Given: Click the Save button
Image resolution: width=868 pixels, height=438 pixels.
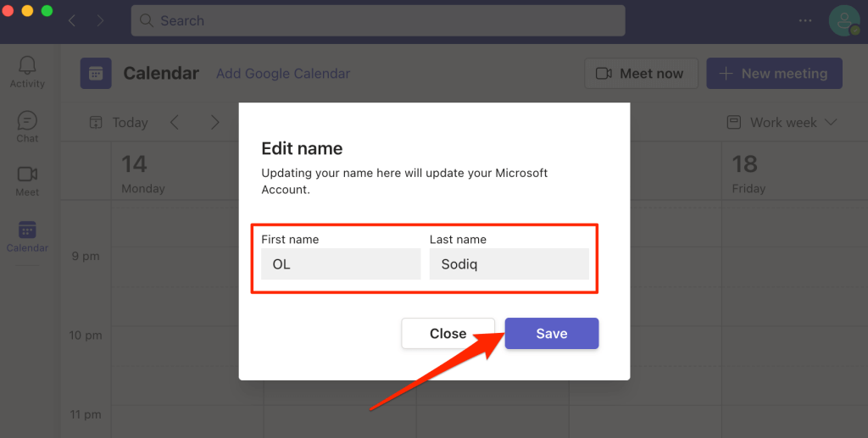Looking at the screenshot, I should click(x=552, y=334).
